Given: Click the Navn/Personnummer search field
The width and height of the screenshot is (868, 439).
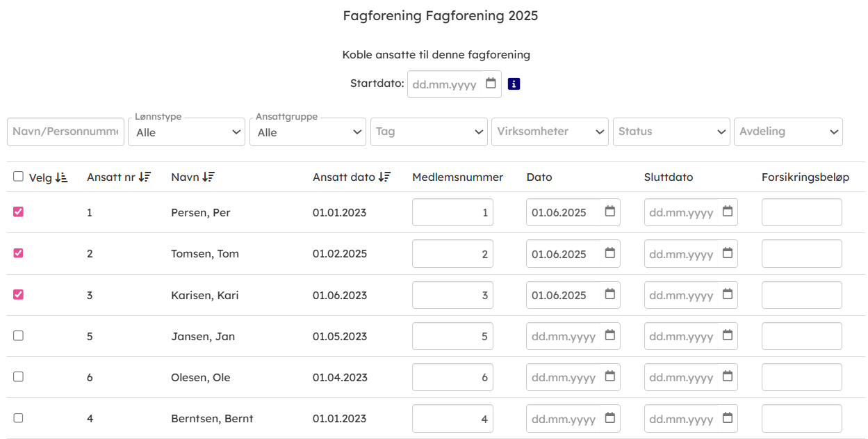Looking at the screenshot, I should point(65,131).
